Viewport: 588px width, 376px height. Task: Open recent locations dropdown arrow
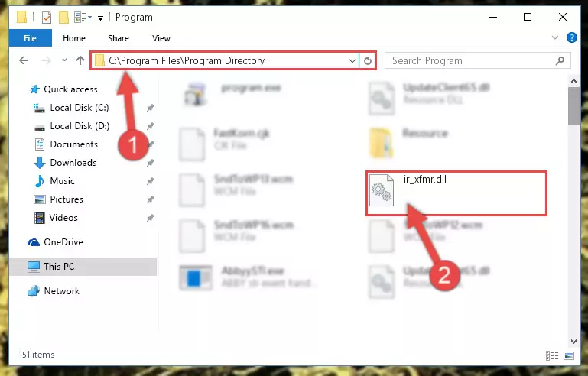point(64,60)
